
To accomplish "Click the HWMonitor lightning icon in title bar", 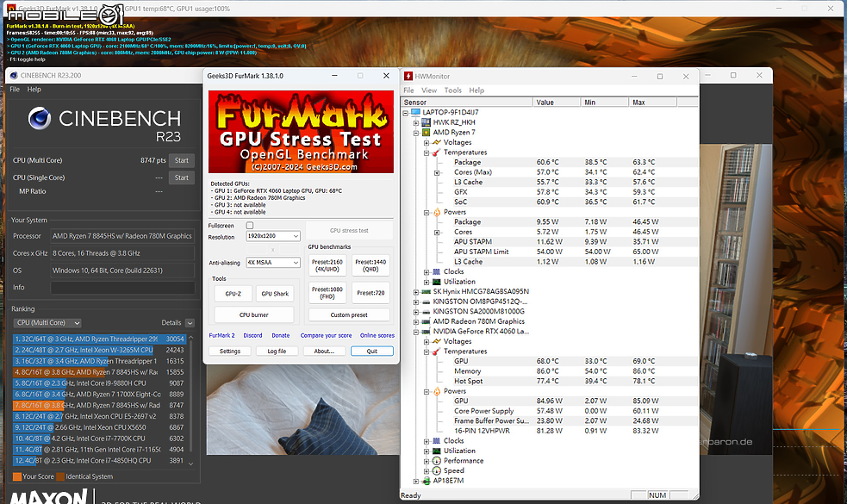I will coord(408,76).
